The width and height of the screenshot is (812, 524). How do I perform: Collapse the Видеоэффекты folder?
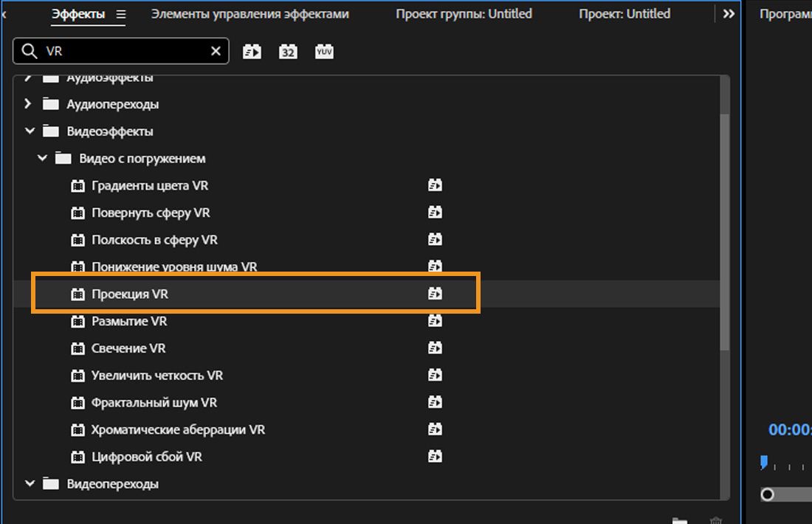(30, 131)
